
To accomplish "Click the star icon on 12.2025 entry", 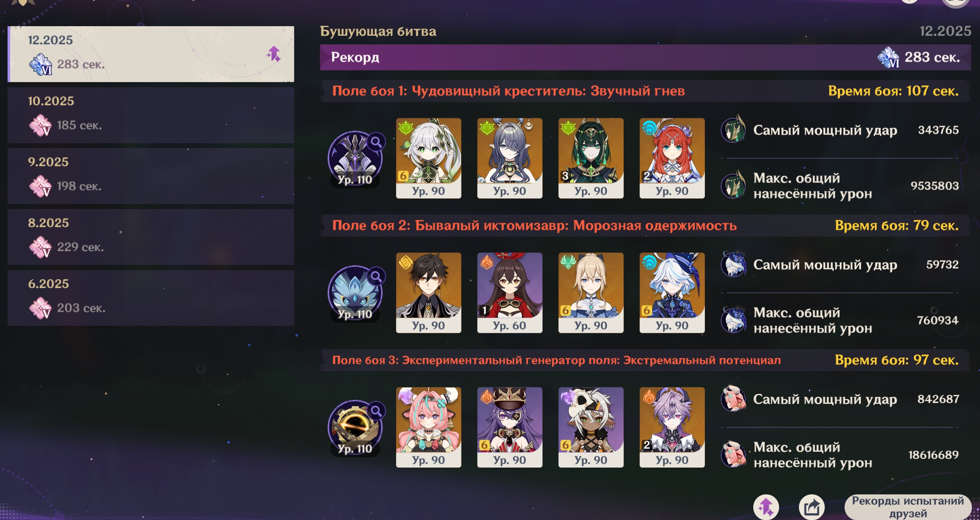I will pyautogui.click(x=274, y=54).
